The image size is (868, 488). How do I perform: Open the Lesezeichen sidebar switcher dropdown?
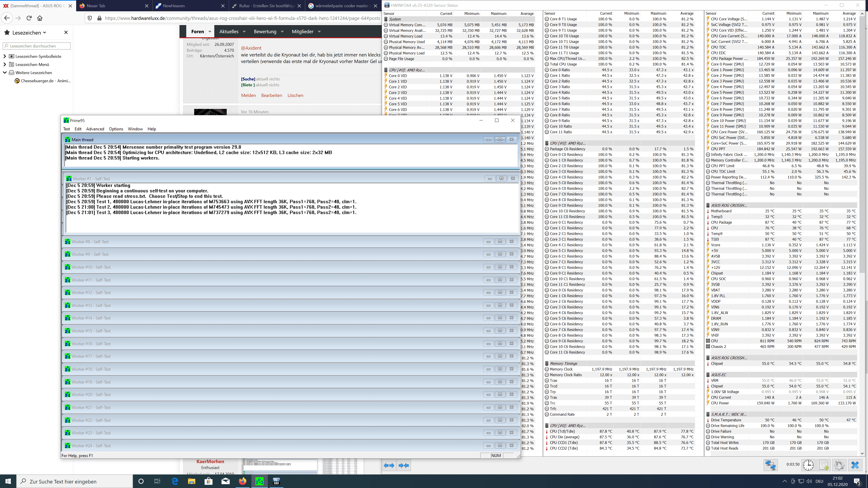[x=45, y=33]
